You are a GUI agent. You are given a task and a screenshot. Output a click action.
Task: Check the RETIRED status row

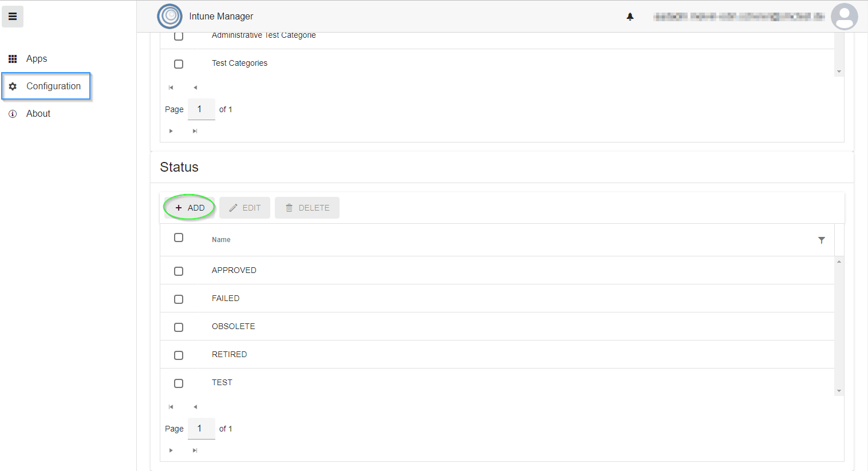click(179, 355)
